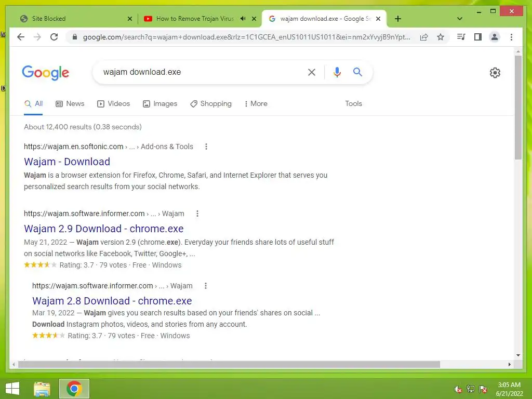Open the Chrome three-dot menu

(511, 37)
